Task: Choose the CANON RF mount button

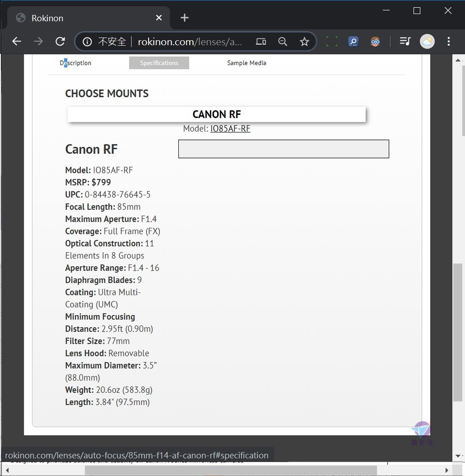Action: click(x=216, y=114)
